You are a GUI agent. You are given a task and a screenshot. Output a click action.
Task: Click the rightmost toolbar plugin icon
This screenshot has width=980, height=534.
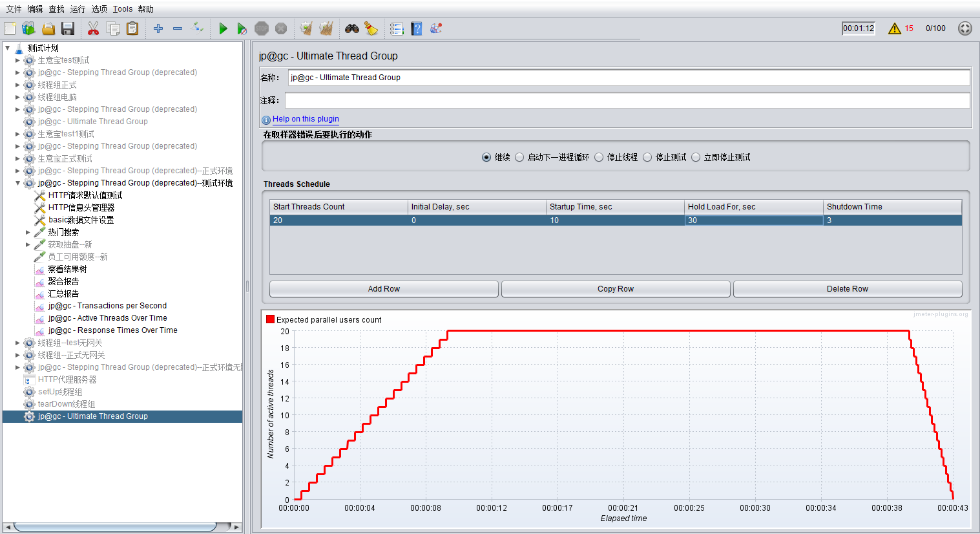click(436, 28)
